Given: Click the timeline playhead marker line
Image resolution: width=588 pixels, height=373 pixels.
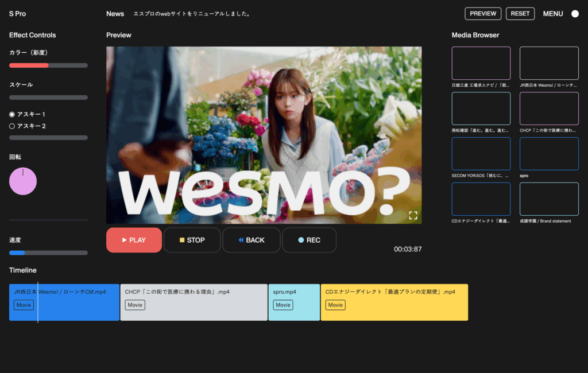Looking at the screenshot, I should pyautogui.click(x=38, y=302).
